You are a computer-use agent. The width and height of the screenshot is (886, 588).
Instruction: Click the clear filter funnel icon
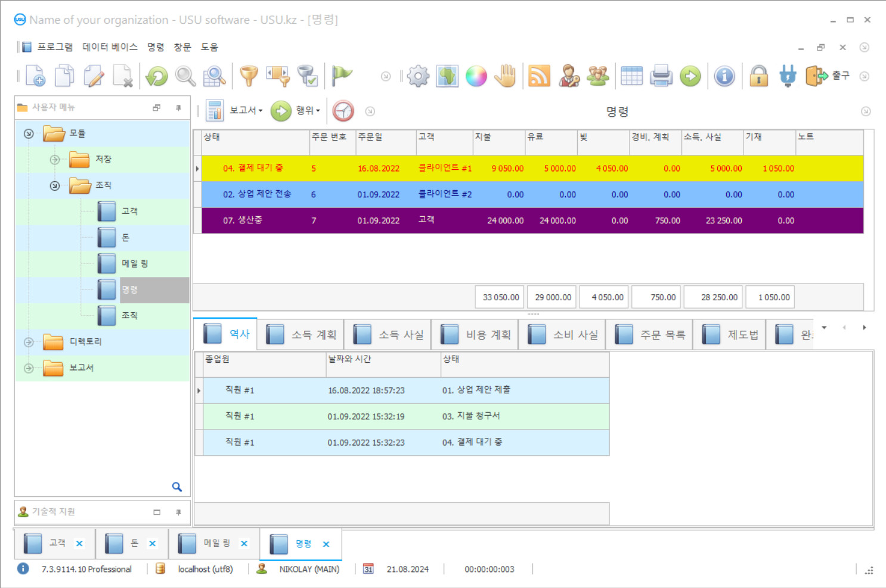(307, 76)
